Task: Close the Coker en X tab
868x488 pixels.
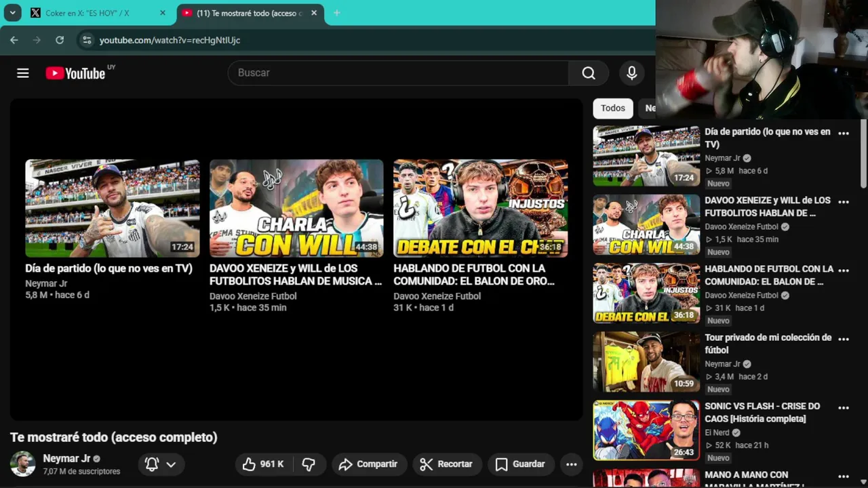Action: [x=162, y=13]
